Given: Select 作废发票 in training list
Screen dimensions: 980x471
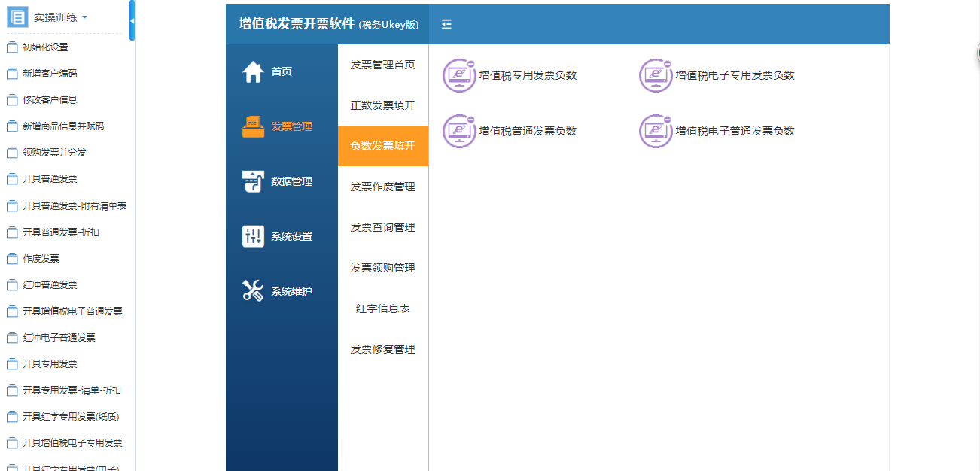Looking at the screenshot, I should coord(41,259).
